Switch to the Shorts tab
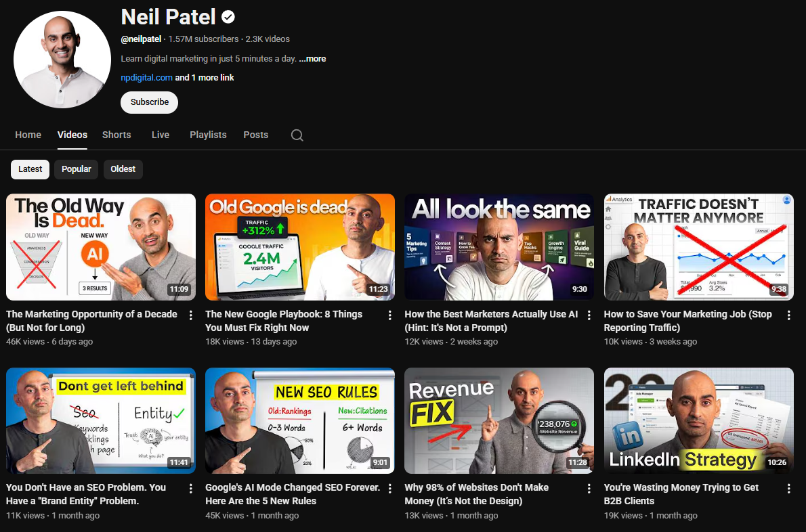Viewport: 806px width, 532px height. [116, 135]
